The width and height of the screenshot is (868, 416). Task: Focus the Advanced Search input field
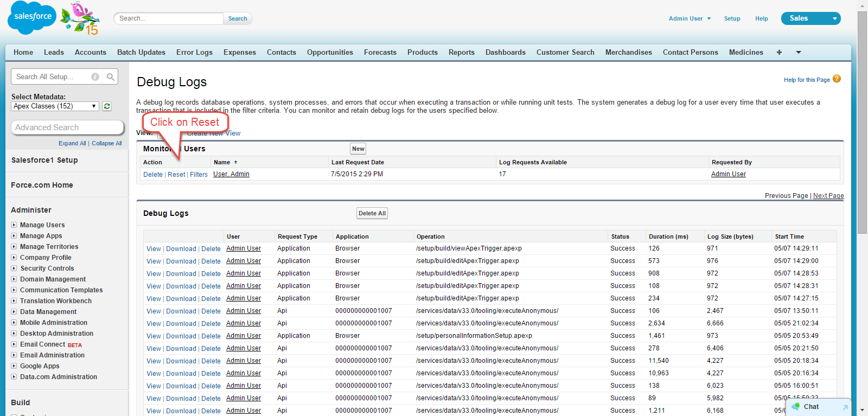[x=67, y=127]
